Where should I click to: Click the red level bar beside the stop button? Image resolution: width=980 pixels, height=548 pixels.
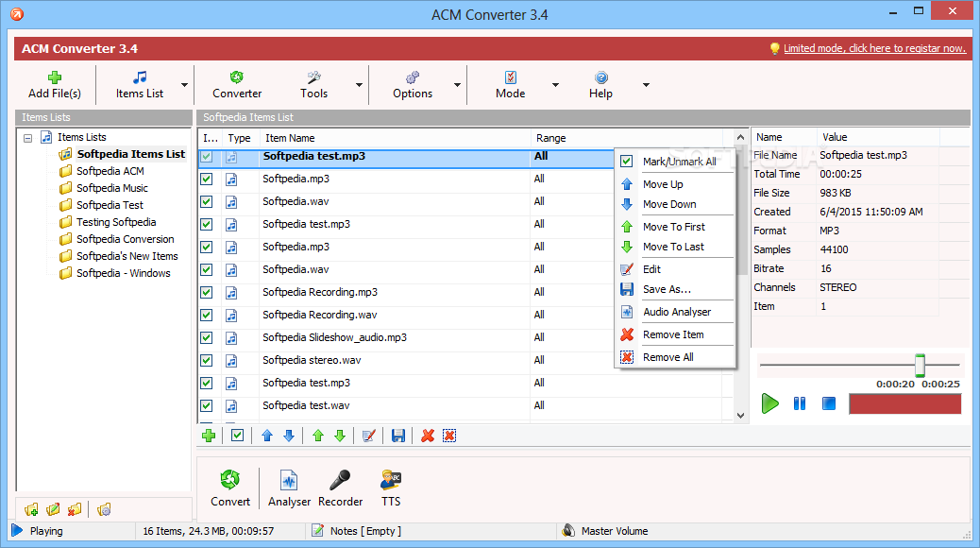[x=904, y=403]
